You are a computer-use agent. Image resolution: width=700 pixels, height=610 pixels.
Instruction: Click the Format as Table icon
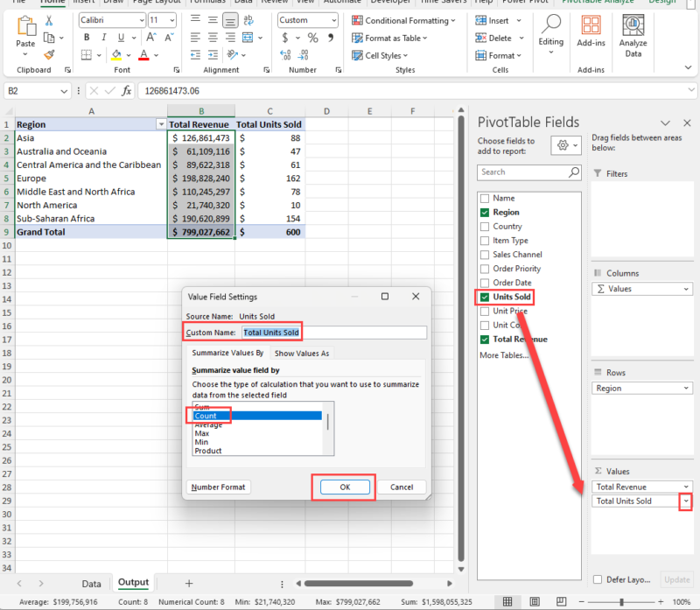tap(359, 38)
